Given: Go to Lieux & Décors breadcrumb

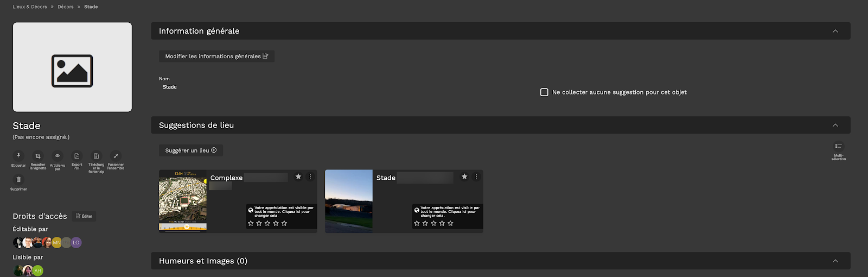Looking at the screenshot, I should (30, 7).
